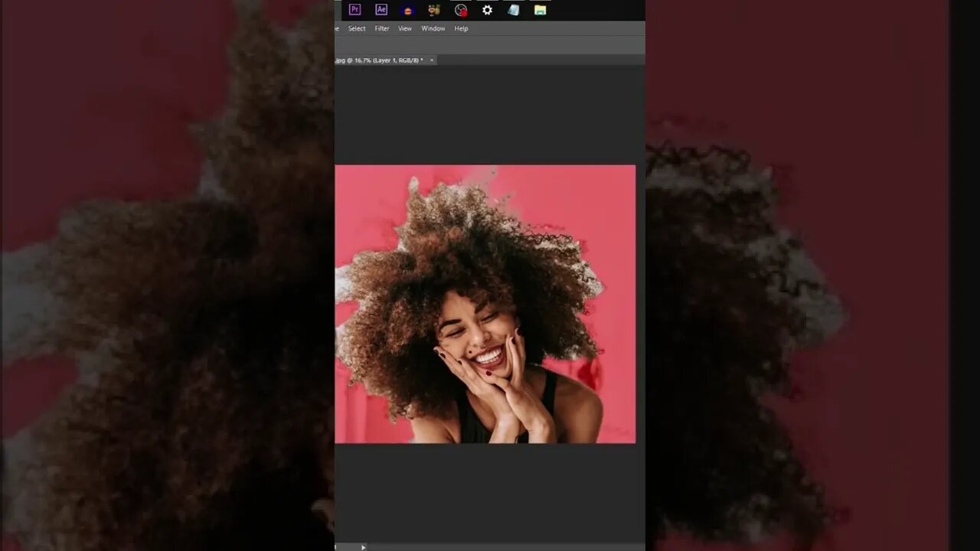
Task: Open the View menu
Action: [x=405, y=28]
